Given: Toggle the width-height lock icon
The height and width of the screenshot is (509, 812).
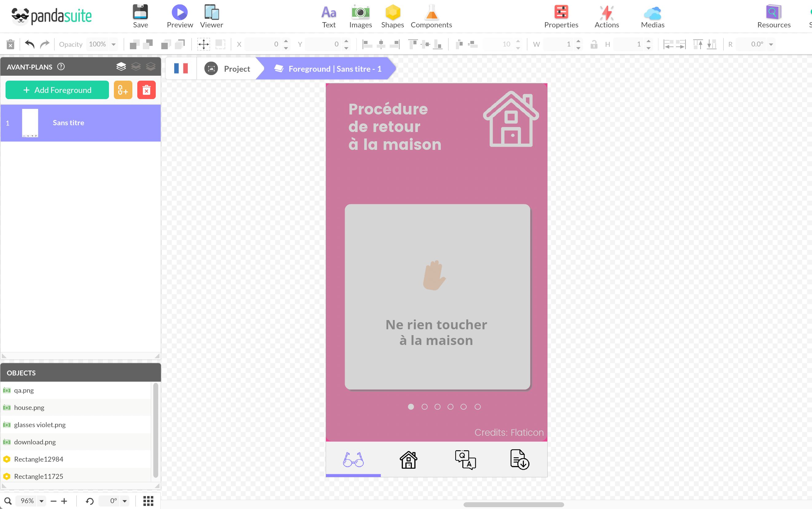Looking at the screenshot, I should (x=593, y=44).
